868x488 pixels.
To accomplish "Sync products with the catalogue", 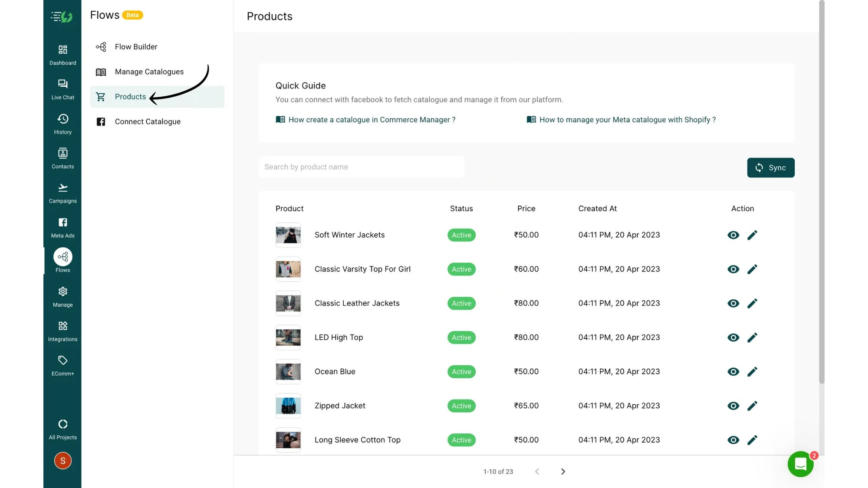I will tap(771, 167).
